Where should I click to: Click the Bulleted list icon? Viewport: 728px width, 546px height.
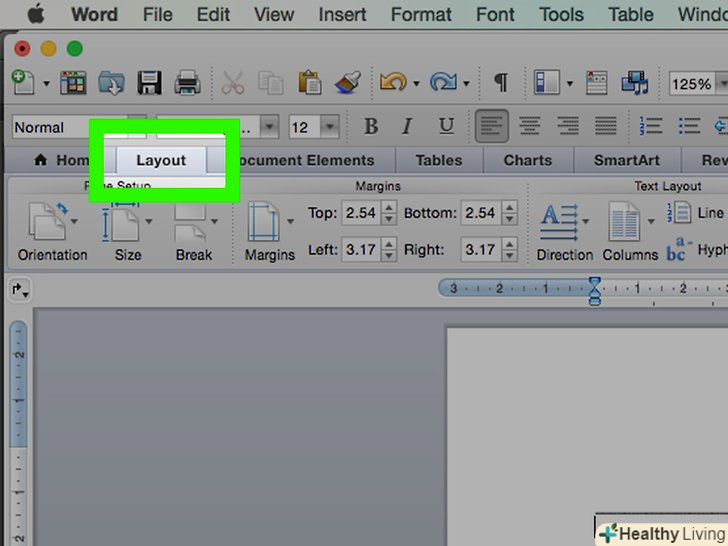pyautogui.click(x=689, y=126)
